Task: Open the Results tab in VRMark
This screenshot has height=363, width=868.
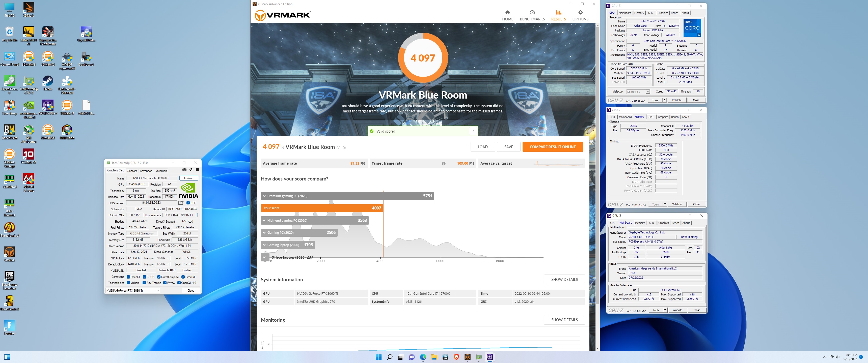Action: click(558, 15)
